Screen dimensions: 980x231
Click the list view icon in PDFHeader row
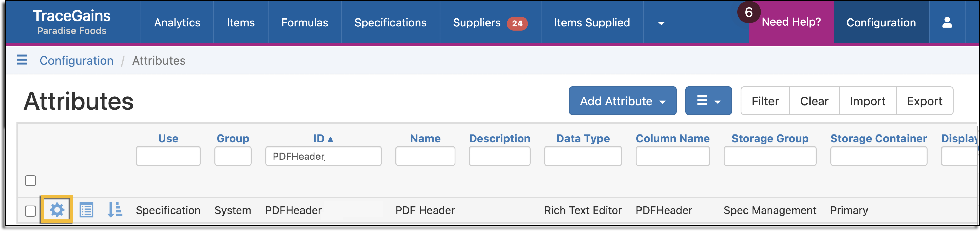point(86,210)
